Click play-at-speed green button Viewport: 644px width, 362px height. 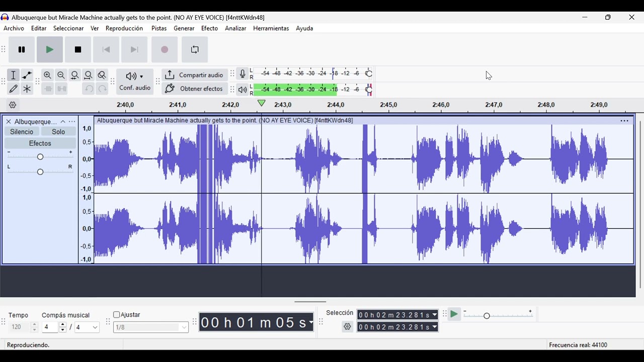[x=454, y=315]
